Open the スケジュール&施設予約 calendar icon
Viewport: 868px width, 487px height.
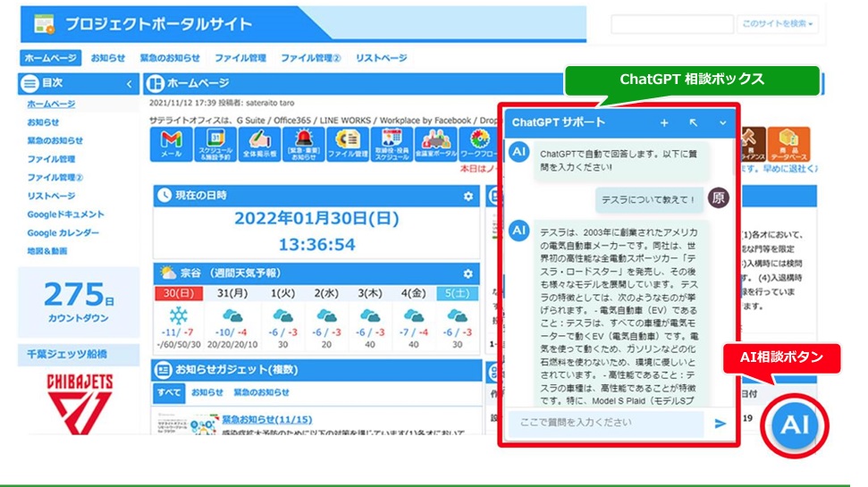(x=215, y=145)
